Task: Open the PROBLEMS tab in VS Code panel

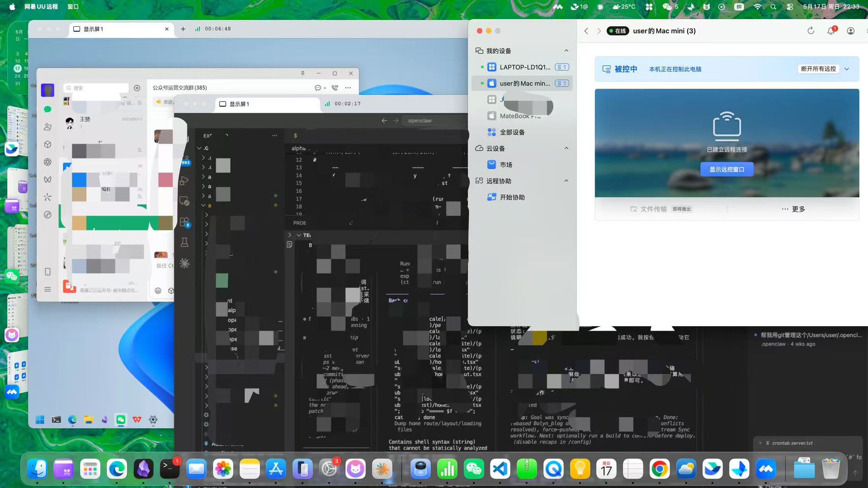Action: click(x=300, y=223)
